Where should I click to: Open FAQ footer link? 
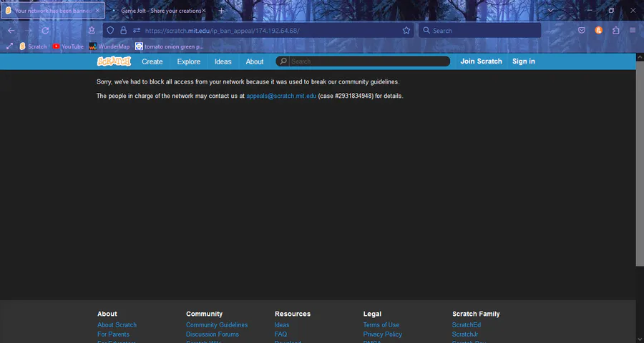[x=281, y=334]
